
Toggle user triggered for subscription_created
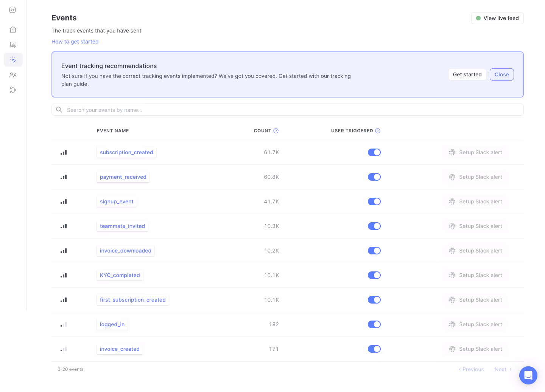tap(374, 152)
